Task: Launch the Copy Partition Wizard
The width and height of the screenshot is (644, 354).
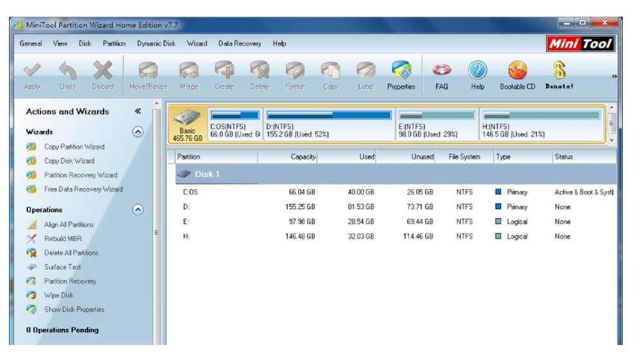Action: coord(74,147)
